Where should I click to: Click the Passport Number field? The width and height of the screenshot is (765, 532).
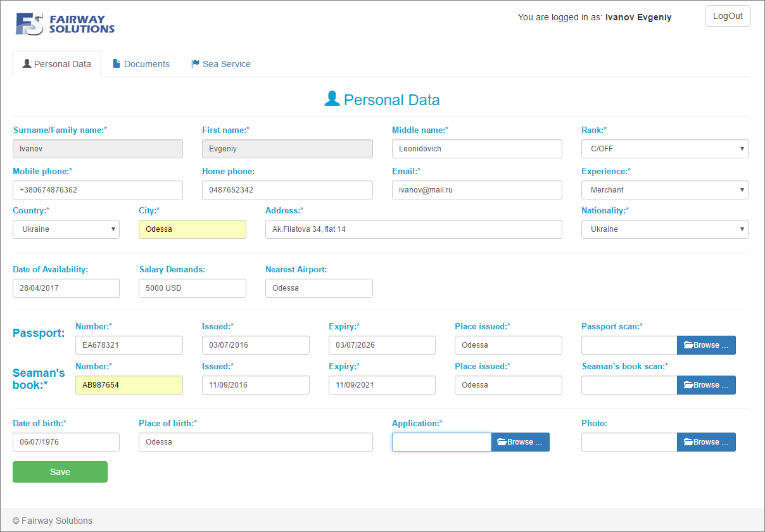pyautogui.click(x=129, y=345)
